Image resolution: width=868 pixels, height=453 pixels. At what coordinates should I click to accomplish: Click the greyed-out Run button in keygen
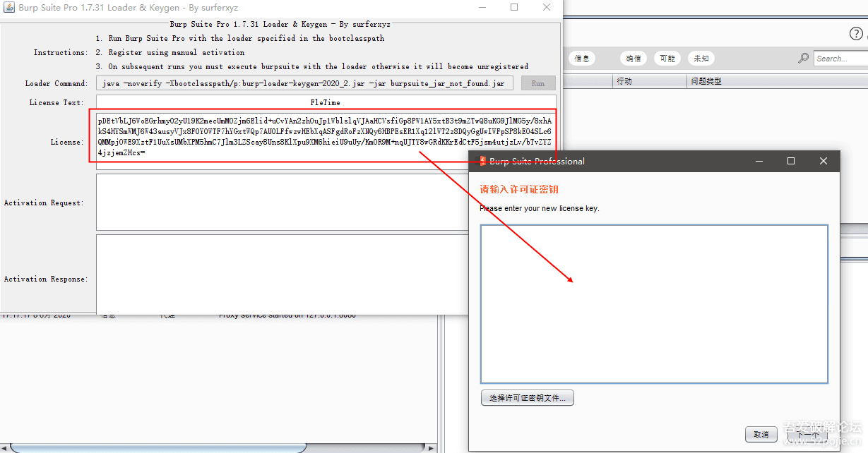pos(538,83)
